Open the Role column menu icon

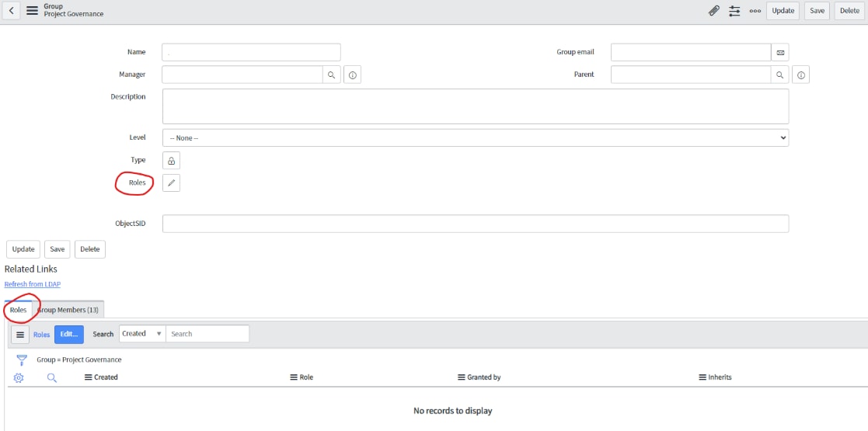tap(294, 377)
